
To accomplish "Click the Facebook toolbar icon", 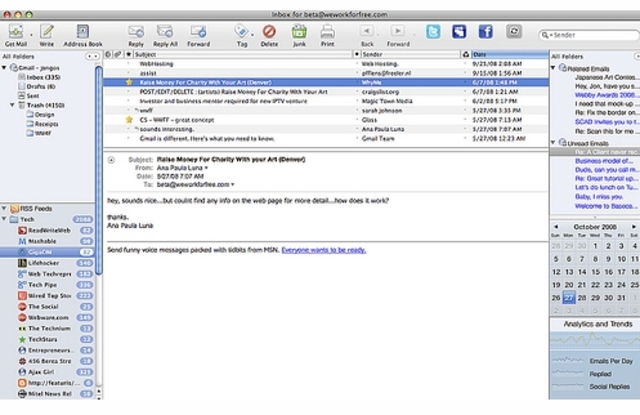I will [485, 31].
